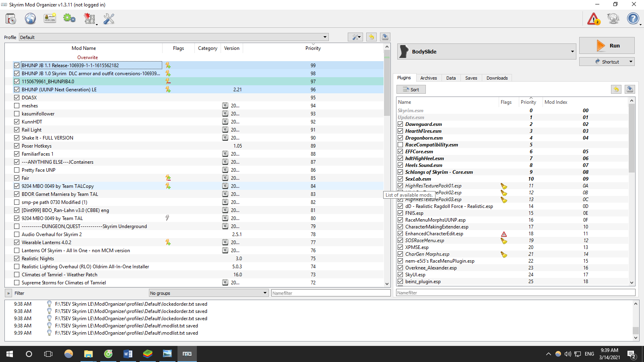This screenshot has height=362, width=644.
Task: Open the No groups dropdown
Action: coord(208,293)
